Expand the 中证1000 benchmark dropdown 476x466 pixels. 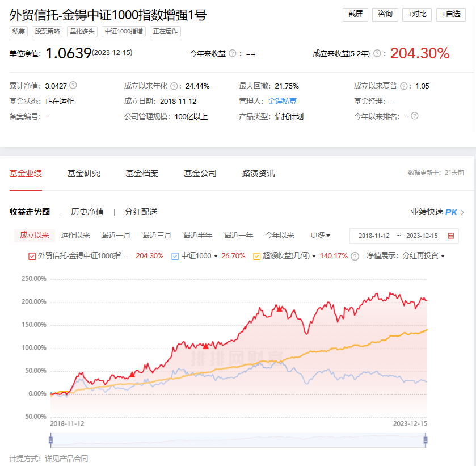(216, 257)
